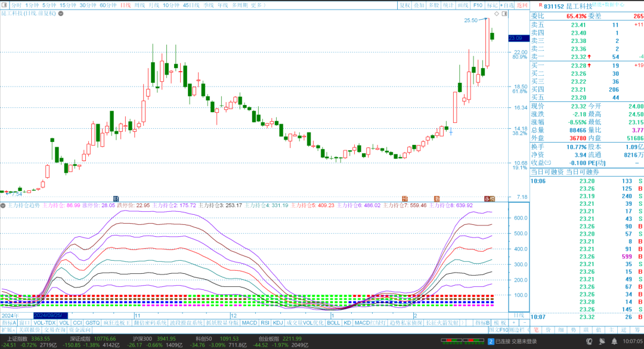The height and width of the screenshot is (349, 644).
Task: Select the 45日线 period
Action: pyautogui.click(x=191, y=5)
